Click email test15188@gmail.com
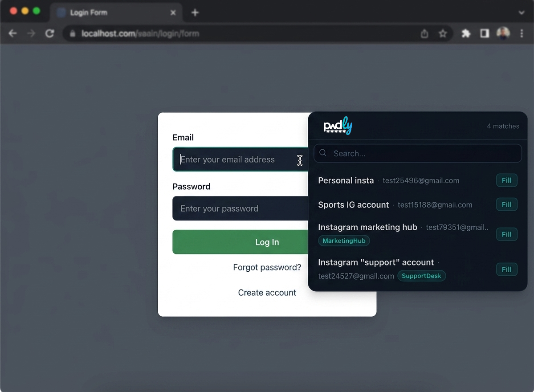 tap(435, 204)
